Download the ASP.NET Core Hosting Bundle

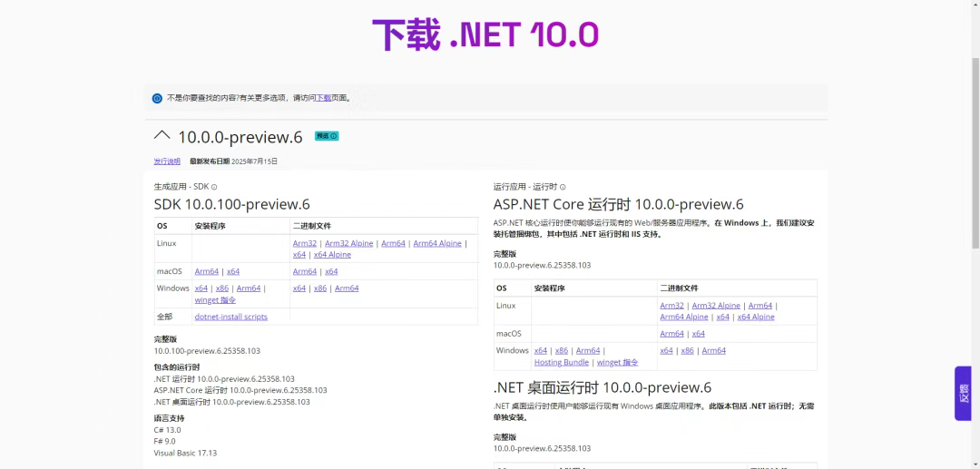[562, 362]
